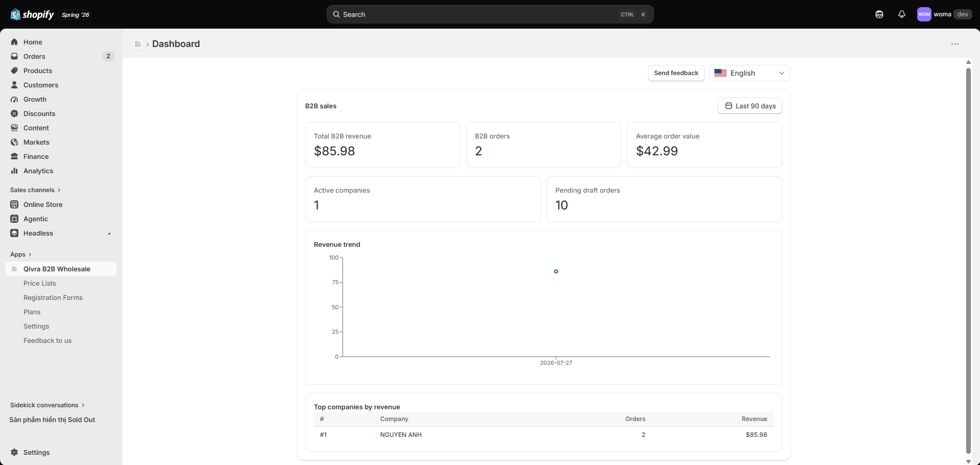Open the Sidekick assistant icon
The image size is (980, 465).
point(879,14)
